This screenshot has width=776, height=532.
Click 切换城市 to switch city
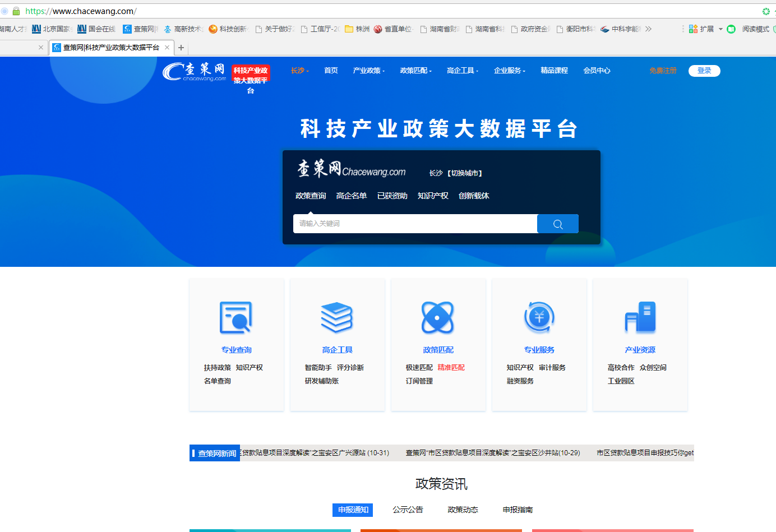[x=465, y=173]
